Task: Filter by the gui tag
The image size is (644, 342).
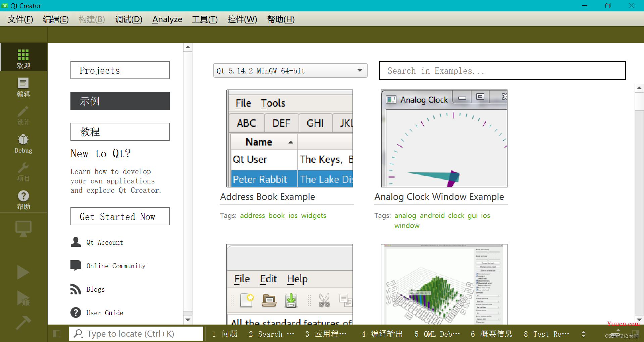Action: (x=473, y=216)
